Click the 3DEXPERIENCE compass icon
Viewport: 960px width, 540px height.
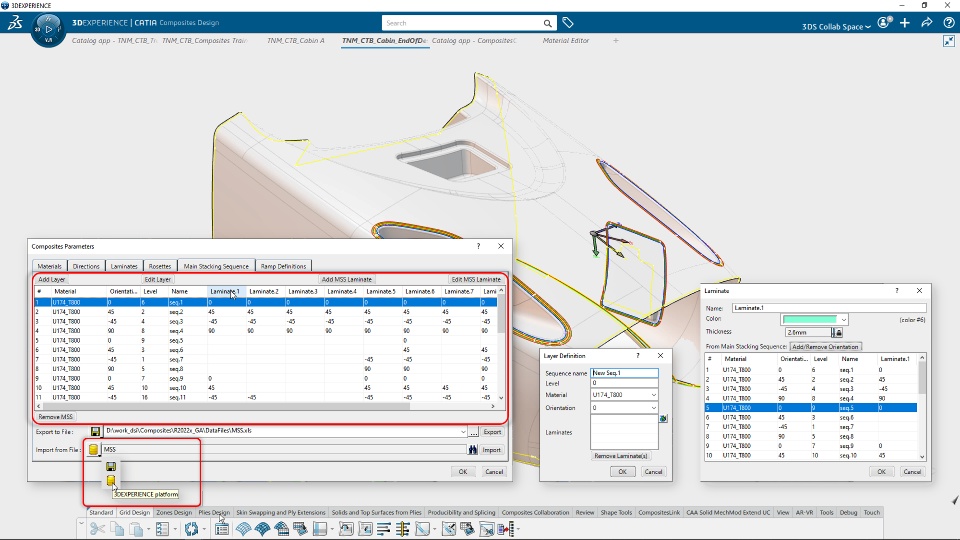point(48,29)
